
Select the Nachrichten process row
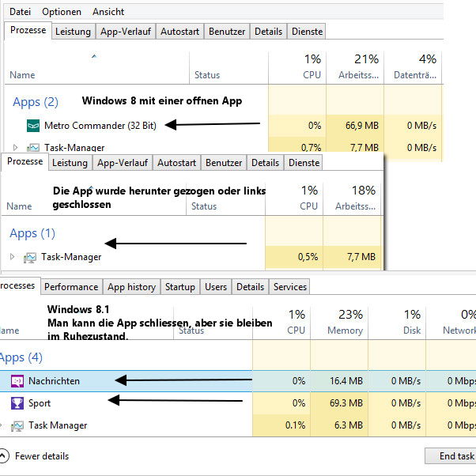click(x=238, y=381)
